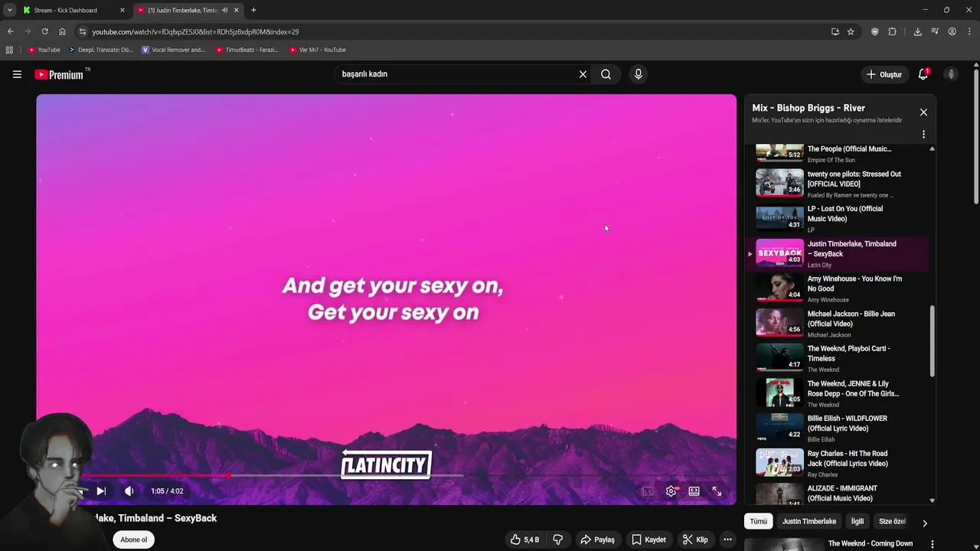Start voice search with microphone
980x551 pixels.
[x=639, y=74]
